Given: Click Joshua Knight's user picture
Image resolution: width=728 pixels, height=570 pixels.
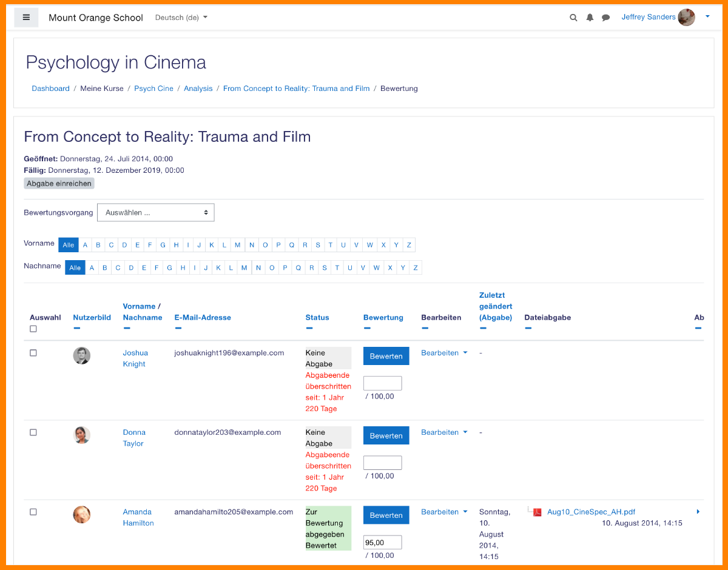Looking at the screenshot, I should pos(82,356).
